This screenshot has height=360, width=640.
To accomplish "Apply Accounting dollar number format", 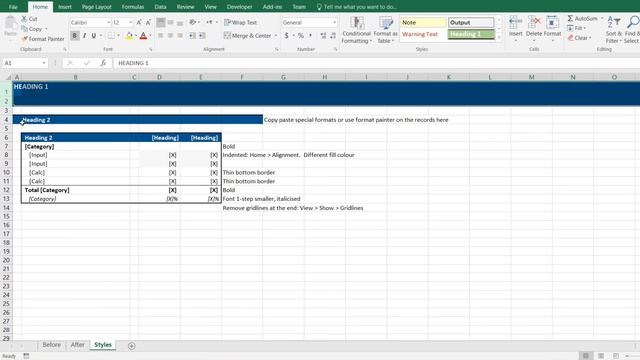I will pyautogui.click(x=287, y=36).
